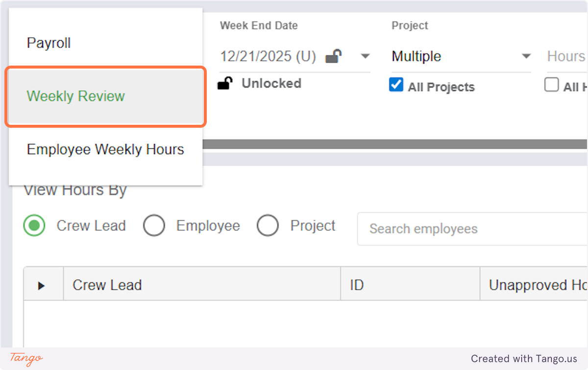Click the Unlocked status padlock icon
Screen dimensions: 588x370
click(224, 84)
